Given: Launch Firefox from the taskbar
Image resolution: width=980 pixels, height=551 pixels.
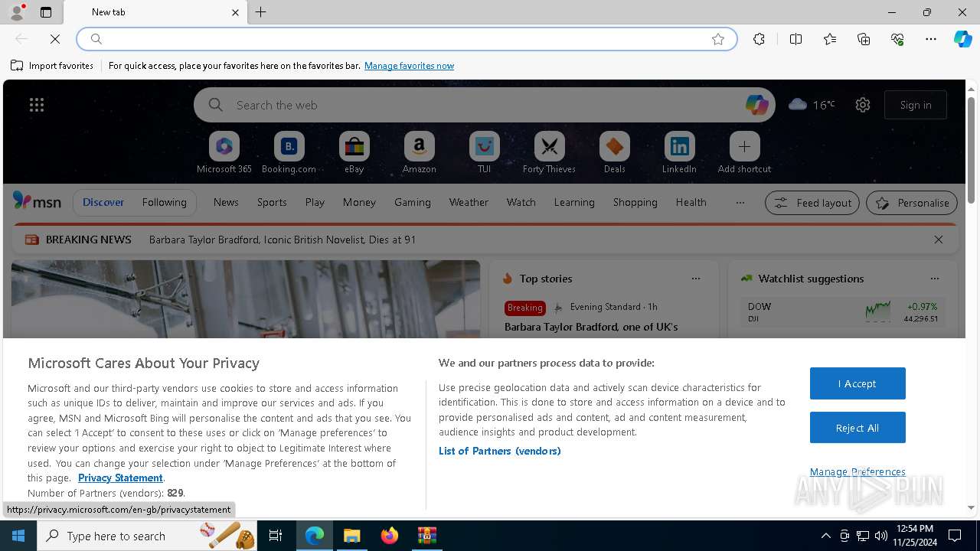Looking at the screenshot, I should click(389, 536).
